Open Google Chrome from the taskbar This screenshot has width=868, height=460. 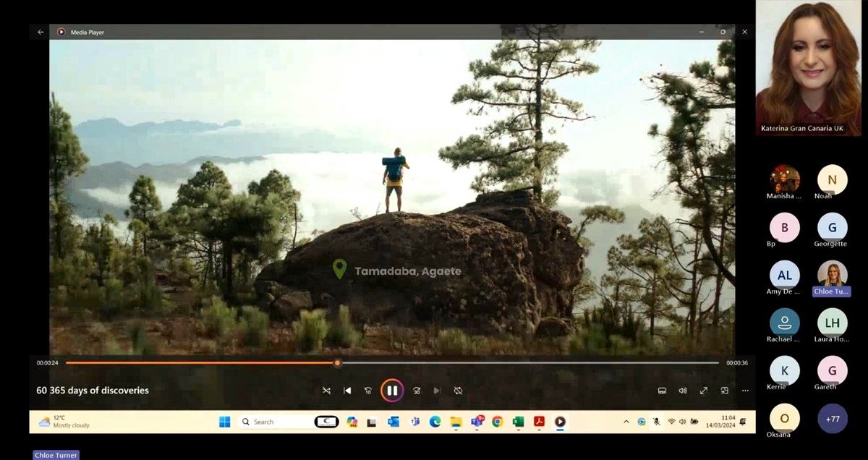497,422
